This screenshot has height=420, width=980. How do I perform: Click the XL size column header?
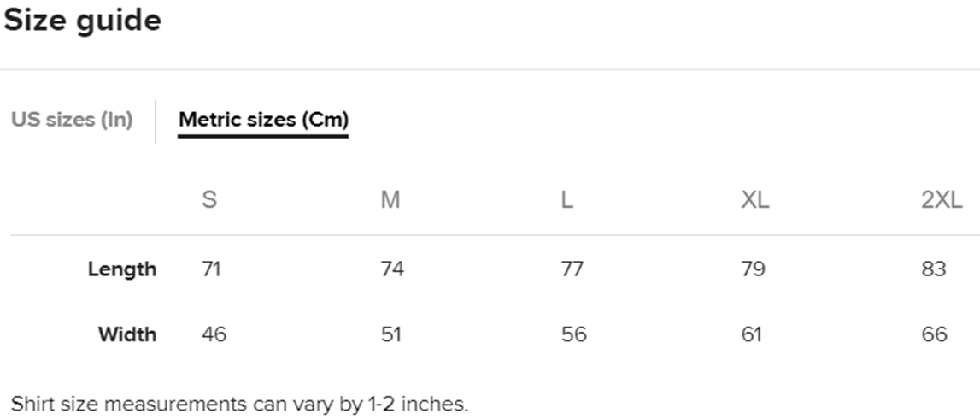coord(754,201)
